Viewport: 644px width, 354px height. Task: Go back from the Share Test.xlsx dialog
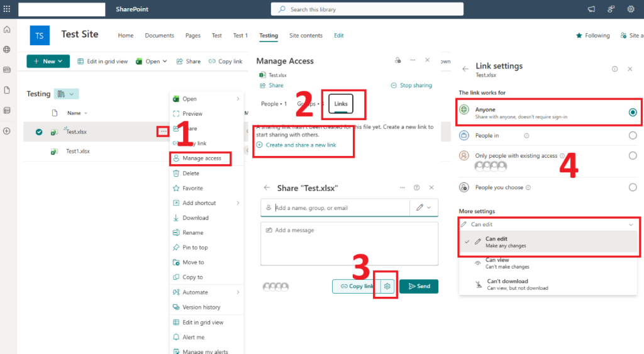click(x=267, y=187)
